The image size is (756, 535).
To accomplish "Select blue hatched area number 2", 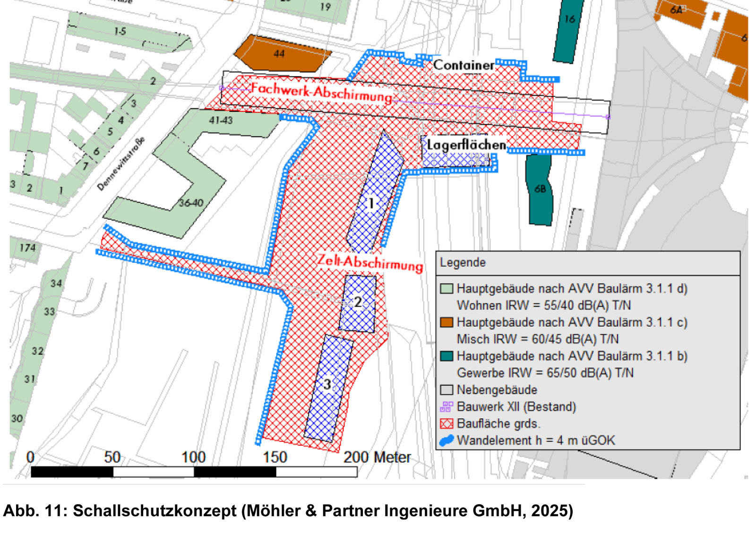I will [358, 302].
